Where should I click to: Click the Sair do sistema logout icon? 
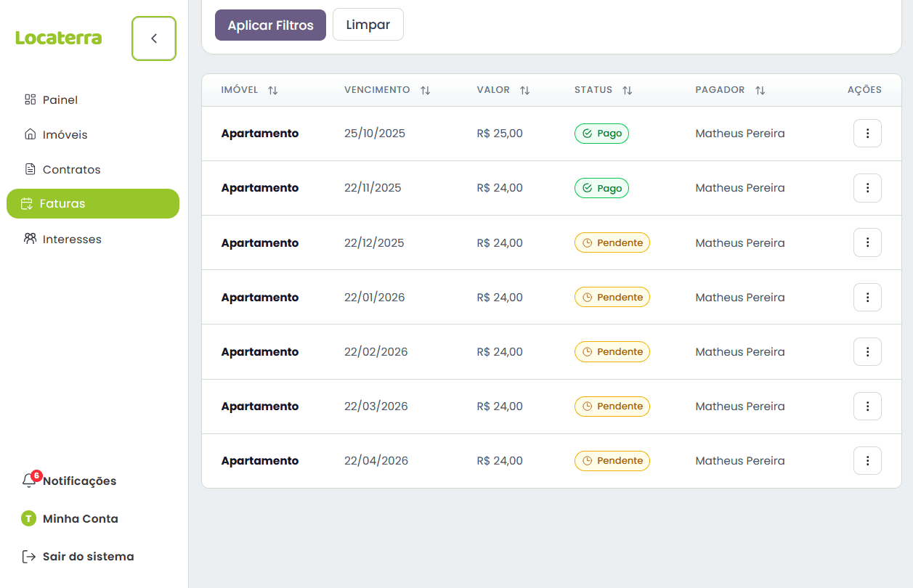coord(29,557)
